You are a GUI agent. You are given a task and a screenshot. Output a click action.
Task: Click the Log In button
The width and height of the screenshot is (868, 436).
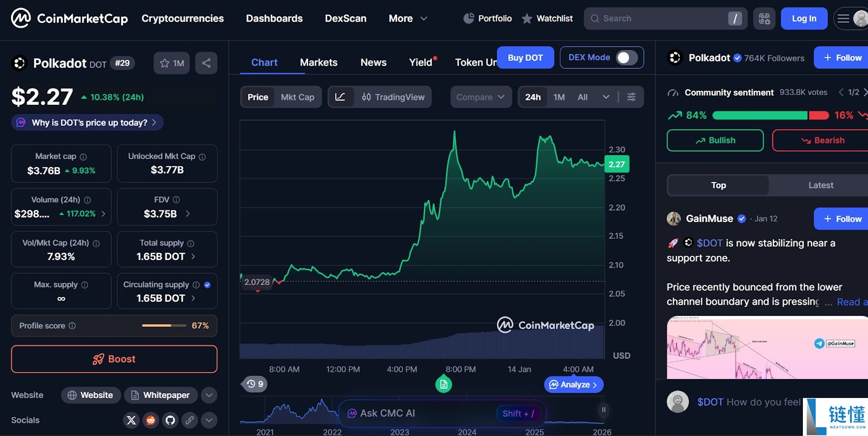[804, 18]
